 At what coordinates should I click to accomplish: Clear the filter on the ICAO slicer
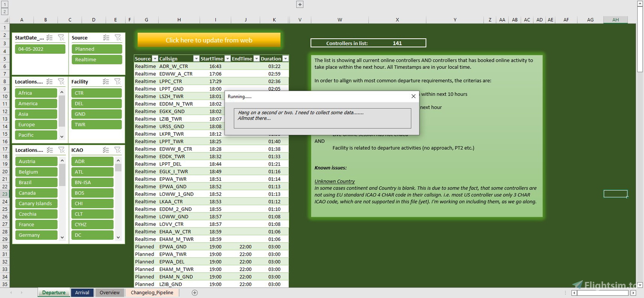118,149
